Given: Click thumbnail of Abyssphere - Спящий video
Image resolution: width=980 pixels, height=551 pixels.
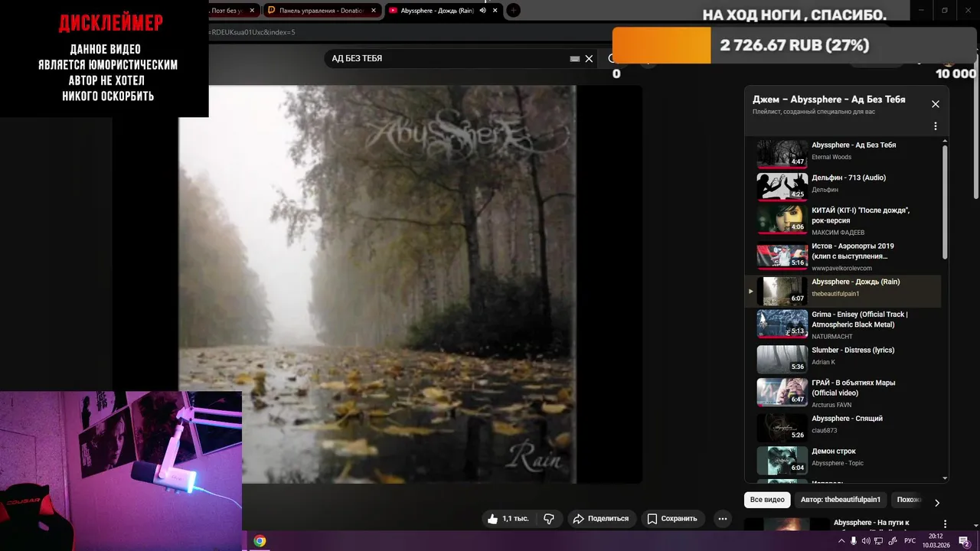Looking at the screenshot, I should [782, 428].
